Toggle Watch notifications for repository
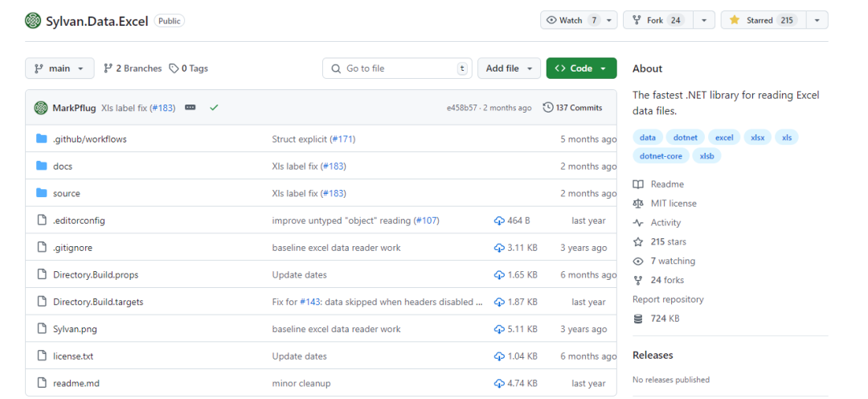 (571, 20)
